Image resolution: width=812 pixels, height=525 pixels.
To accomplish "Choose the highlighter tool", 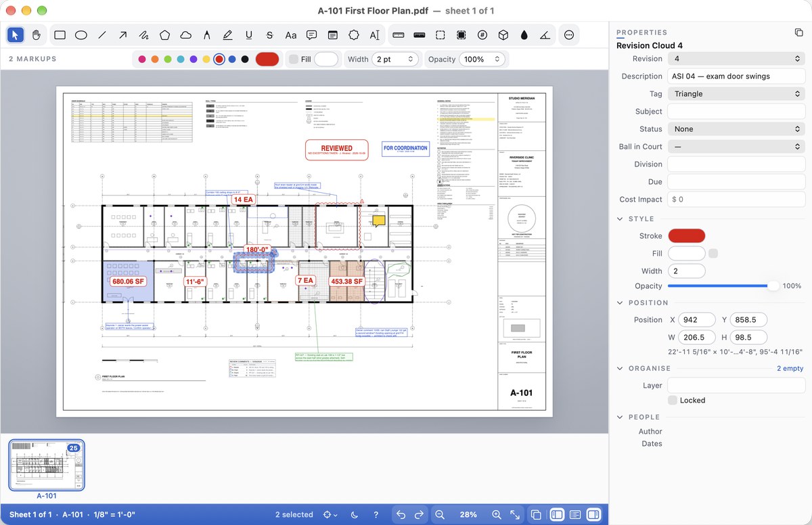I will (x=227, y=35).
